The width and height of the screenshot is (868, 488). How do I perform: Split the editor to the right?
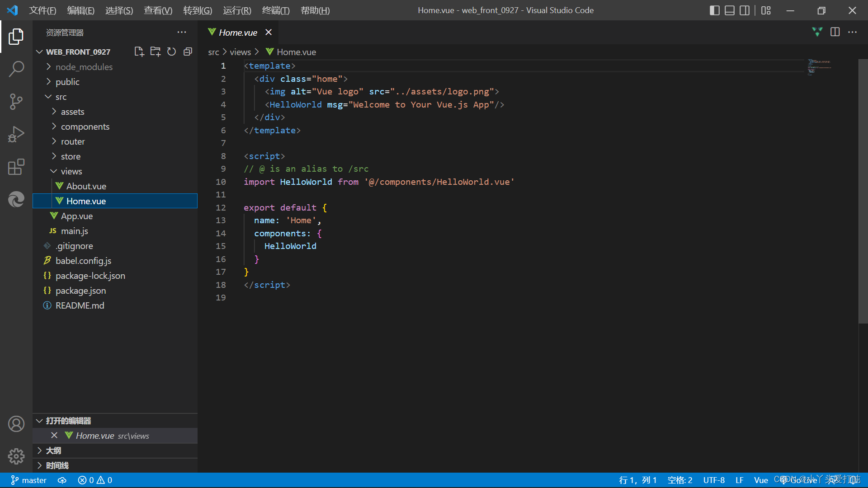(x=835, y=32)
